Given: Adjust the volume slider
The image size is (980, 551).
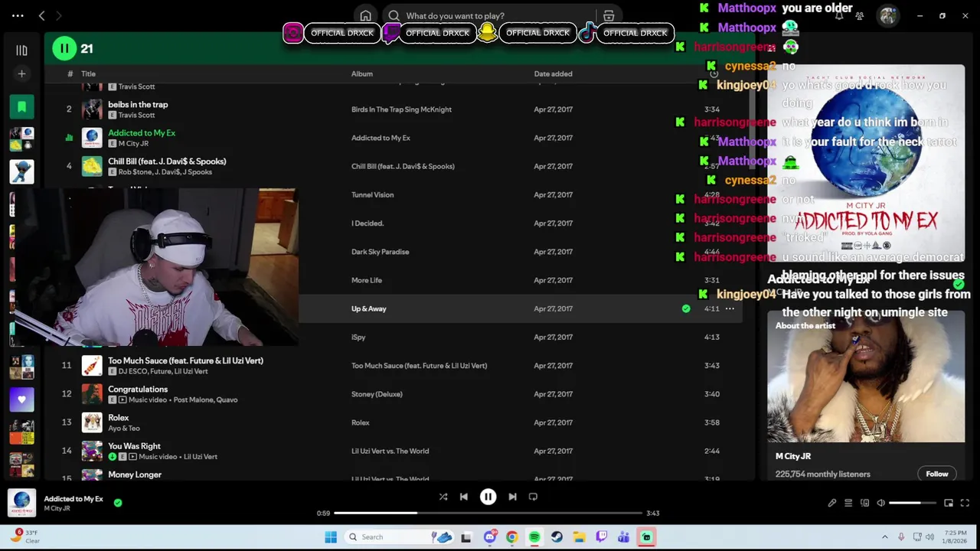Looking at the screenshot, I should point(913,503).
